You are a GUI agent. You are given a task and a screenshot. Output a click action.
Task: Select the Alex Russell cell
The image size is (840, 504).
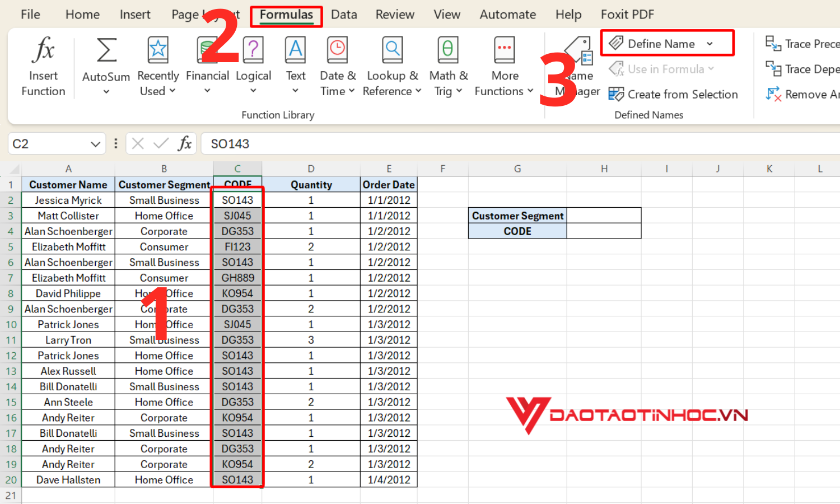68,371
